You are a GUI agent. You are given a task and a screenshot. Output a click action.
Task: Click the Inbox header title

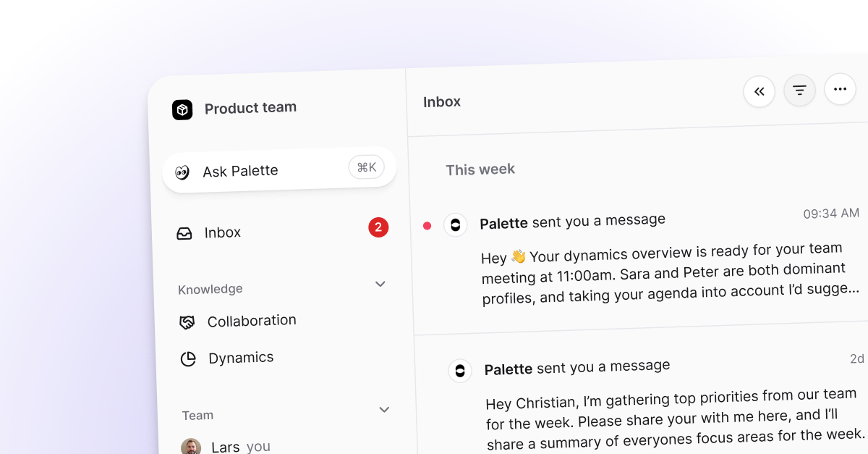[x=442, y=102]
